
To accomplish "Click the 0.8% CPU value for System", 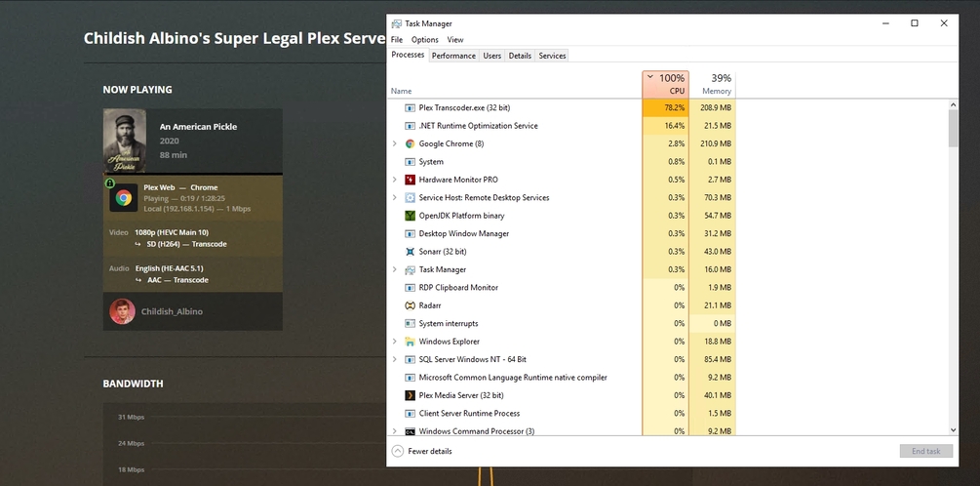I will (677, 162).
